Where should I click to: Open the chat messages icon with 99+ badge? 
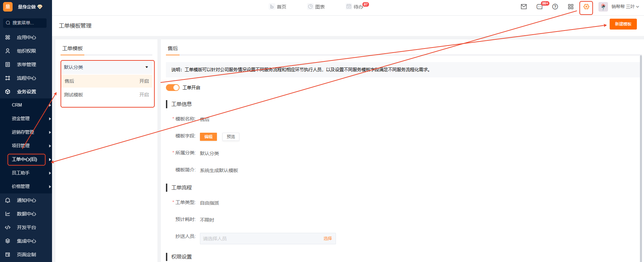click(540, 7)
